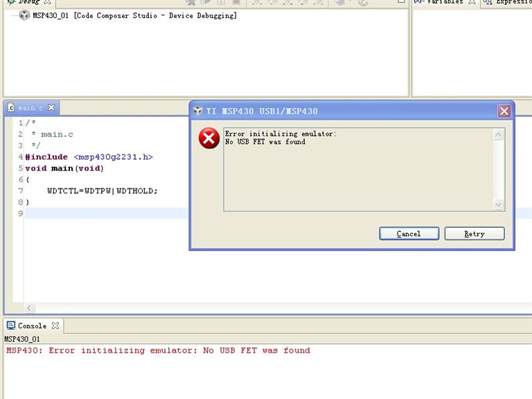Switch to the Variables view tab
This screenshot has width=532, height=399.
pos(445,1)
